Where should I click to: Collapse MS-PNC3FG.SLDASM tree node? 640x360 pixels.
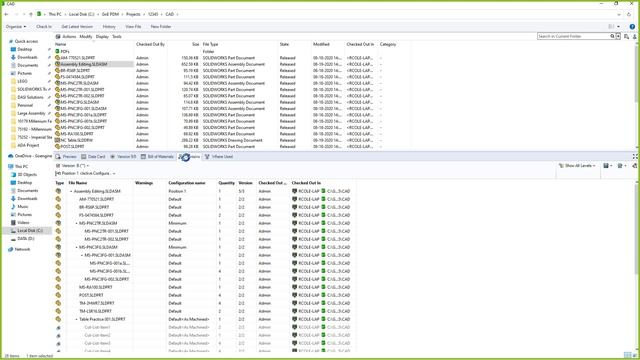(76, 247)
